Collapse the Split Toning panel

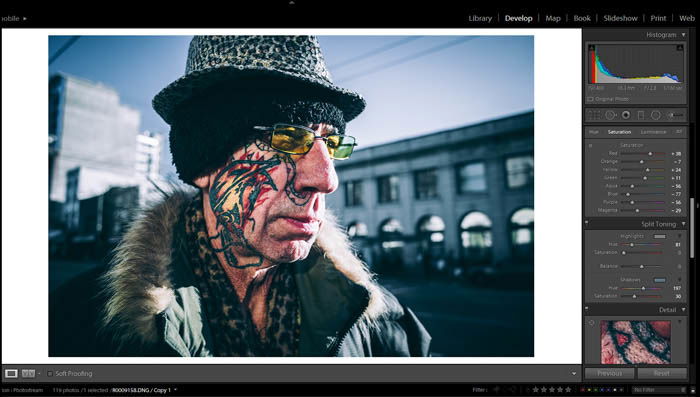pyautogui.click(x=683, y=224)
